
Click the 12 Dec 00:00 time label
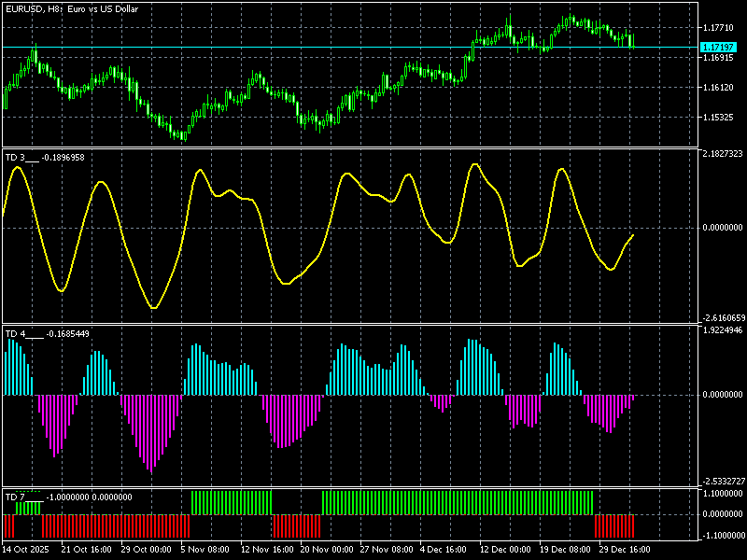pos(504,549)
